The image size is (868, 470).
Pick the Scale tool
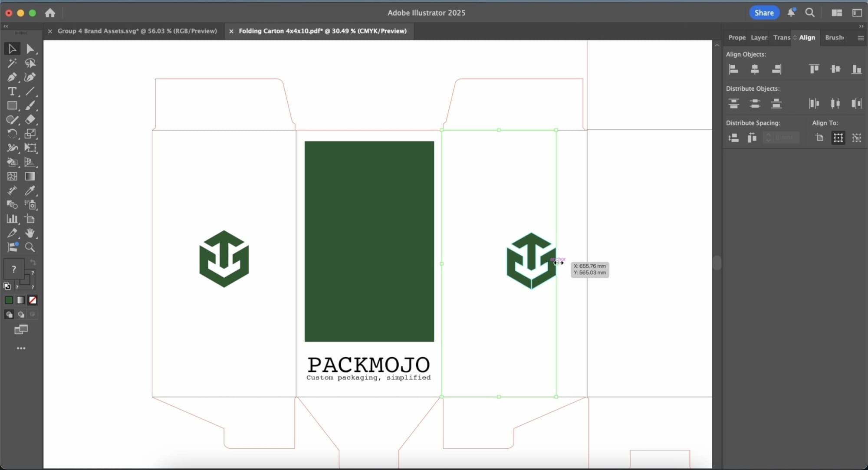point(30,134)
